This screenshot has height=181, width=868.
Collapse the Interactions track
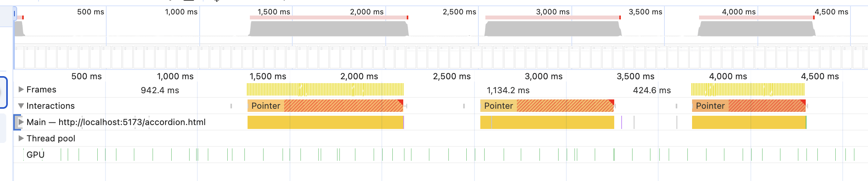click(x=21, y=106)
